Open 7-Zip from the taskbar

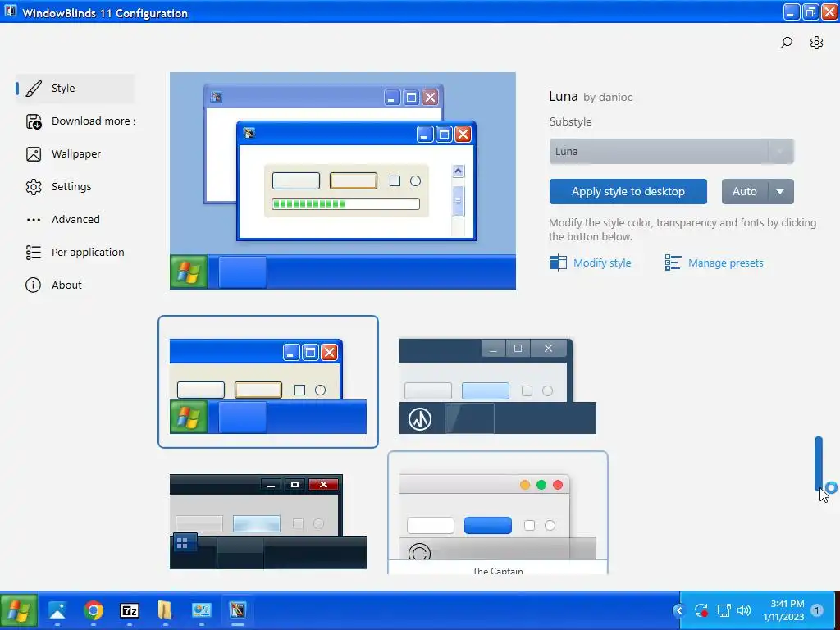coord(129,610)
